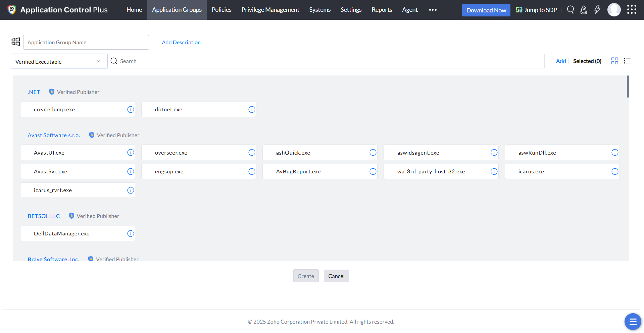View details icon for AvBugReport.exe
The image size is (644, 333).
click(373, 172)
